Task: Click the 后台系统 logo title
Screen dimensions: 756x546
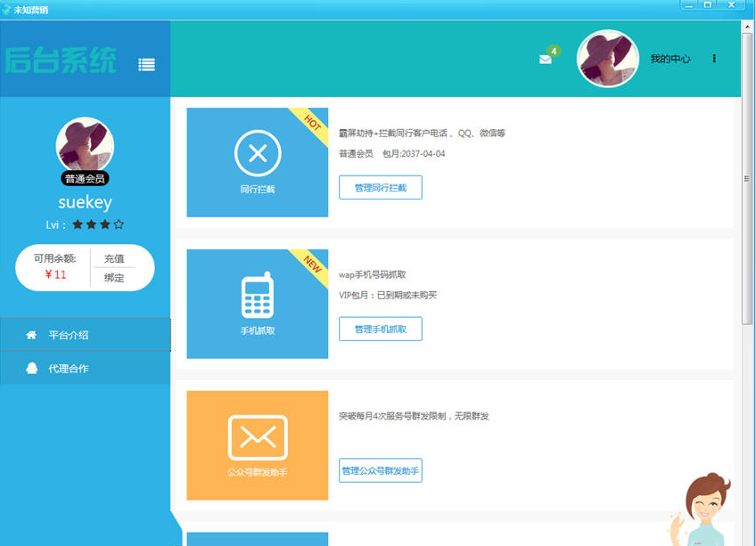Action: (x=61, y=61)
